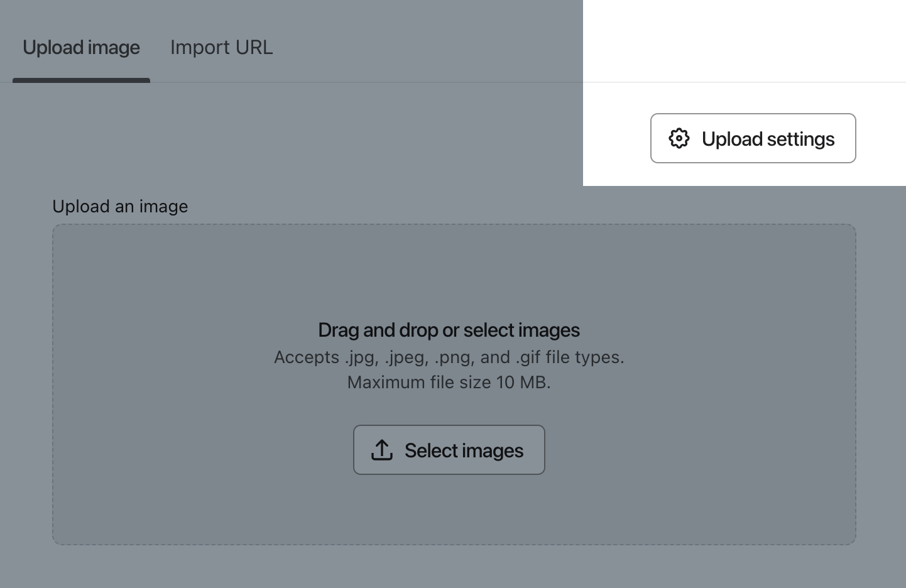
Task: Switch to the Import URL tab
Action: pos(221,47)
